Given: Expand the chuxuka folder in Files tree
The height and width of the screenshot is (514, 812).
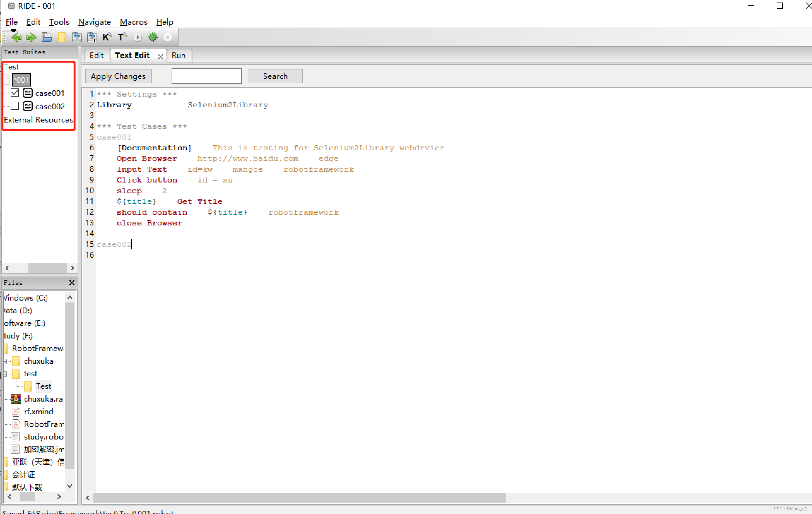Looking at the screenshot, I should click(6, 361).
